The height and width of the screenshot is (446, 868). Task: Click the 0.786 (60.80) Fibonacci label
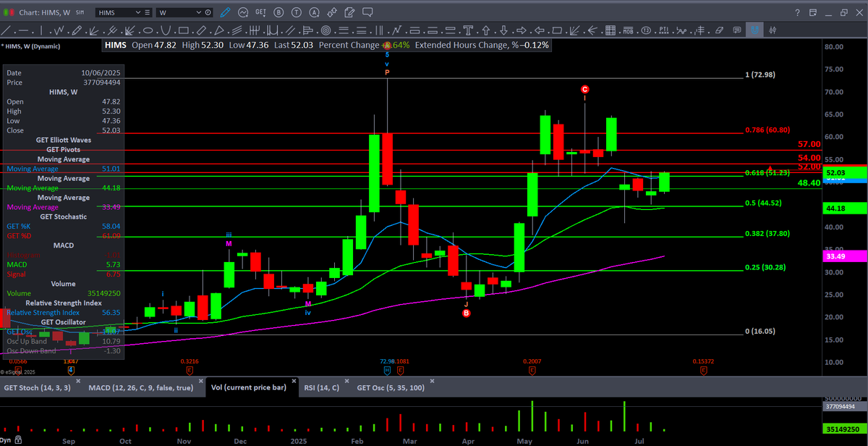click(x=767, y=130)
